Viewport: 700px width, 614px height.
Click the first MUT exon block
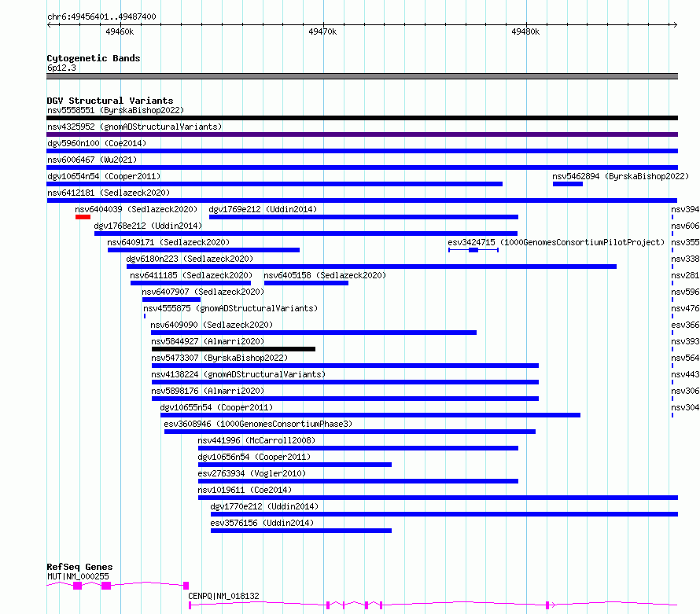(78, 586)
